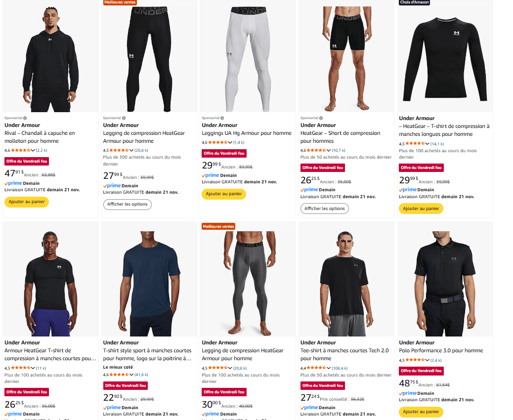
Task: Click sponsored info icon on Rival hoodie
Action: pyautogui.click(x=25, y=118)
